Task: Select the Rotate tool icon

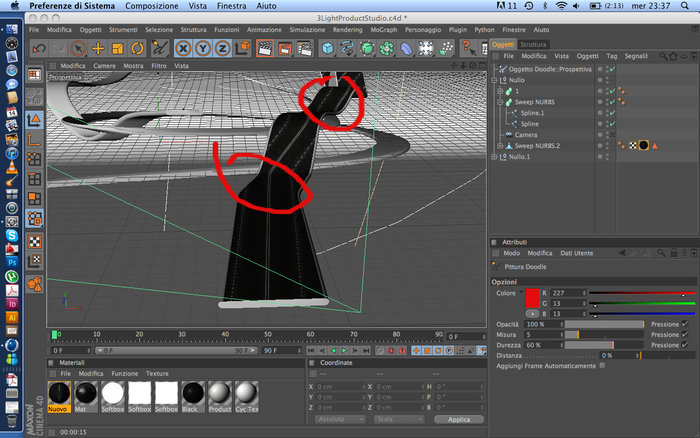Action: (137, 48)
